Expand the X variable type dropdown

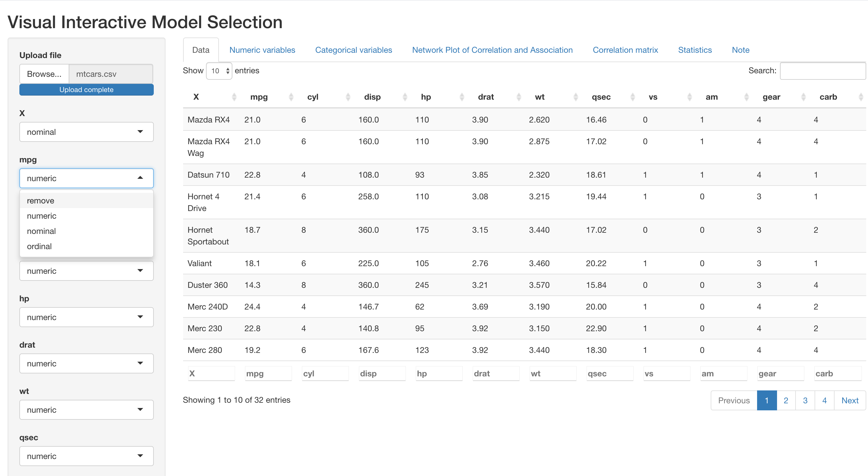[86, 132]
